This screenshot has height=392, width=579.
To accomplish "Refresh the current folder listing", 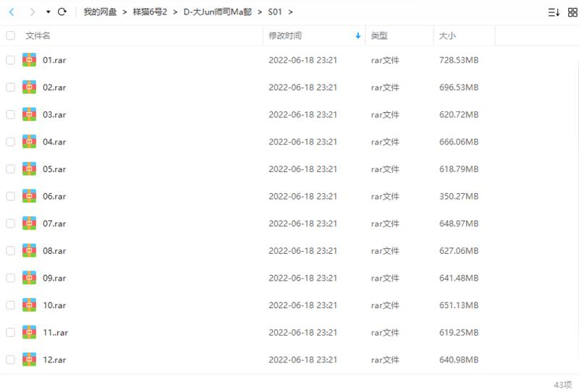I will 62,12.
